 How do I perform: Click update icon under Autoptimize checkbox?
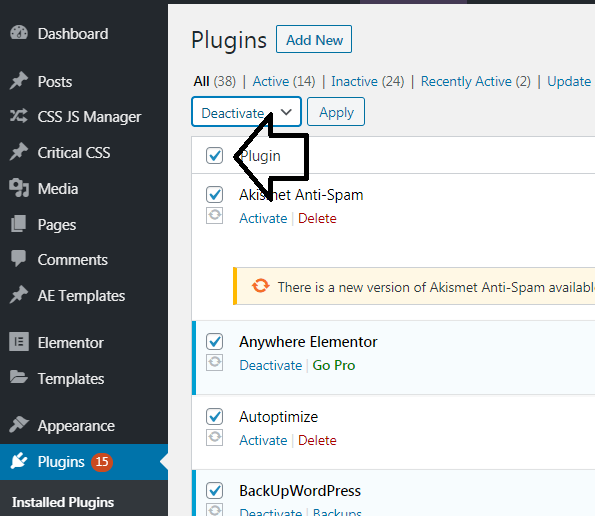click(214, 437)
